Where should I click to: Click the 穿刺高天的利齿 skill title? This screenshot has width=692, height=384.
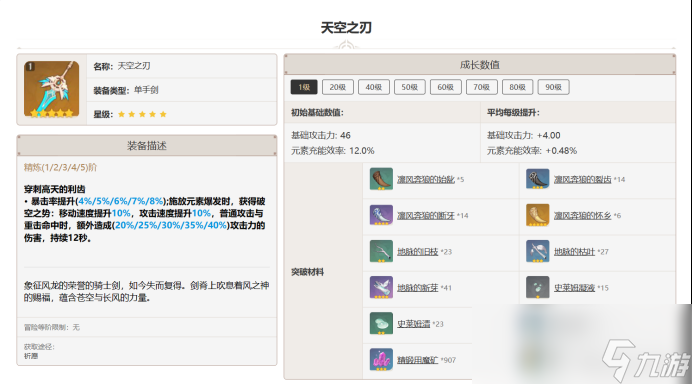click(x=55, y=189)
